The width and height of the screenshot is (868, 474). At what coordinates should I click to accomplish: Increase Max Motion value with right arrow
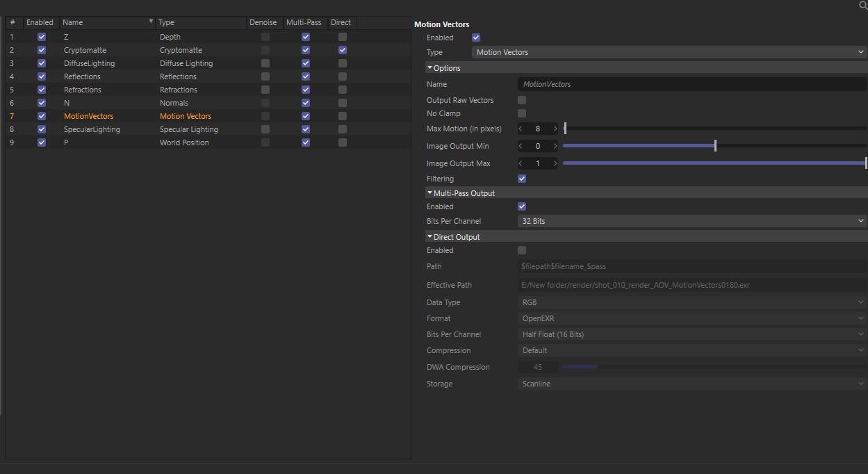[x=555, y=129]
